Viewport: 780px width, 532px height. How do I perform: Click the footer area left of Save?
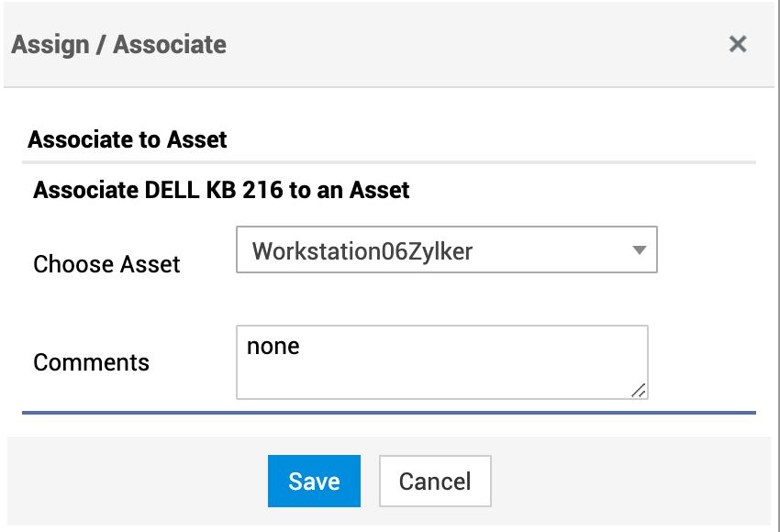(x=138, y=482)
